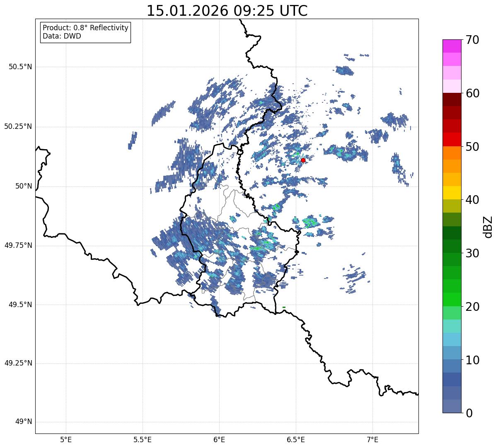Image resolution: width=498 pixels, height=448 pixels.
Task: Click the colorbar 40 tick label
Action: pyautogui.click(x=472, y=200)
